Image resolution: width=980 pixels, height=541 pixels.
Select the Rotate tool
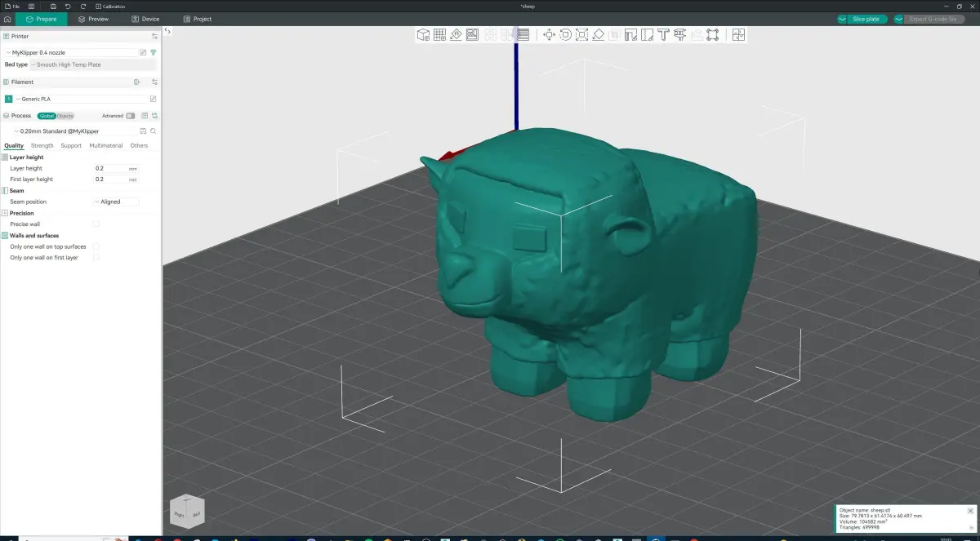coord(565,35)
